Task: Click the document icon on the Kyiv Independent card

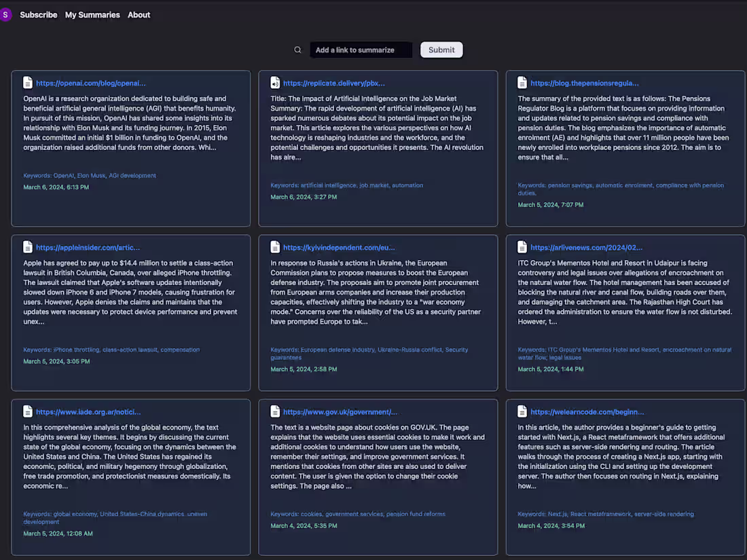Action: (x=275, y=247)
